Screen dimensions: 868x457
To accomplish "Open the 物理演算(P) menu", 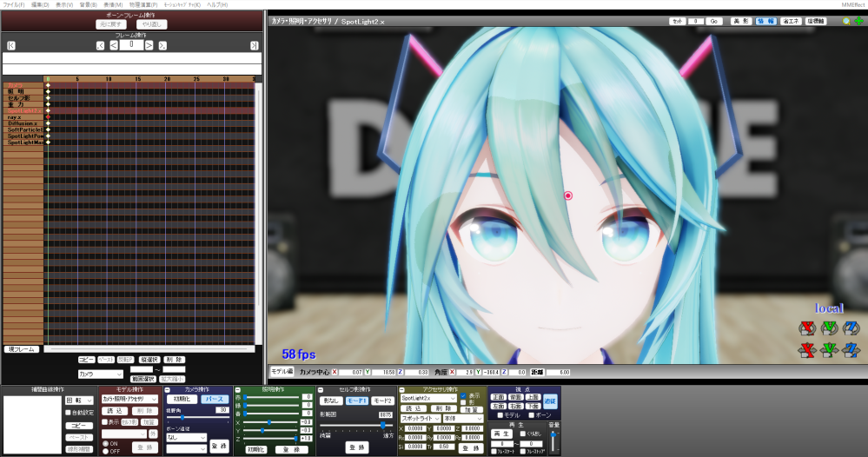I will click(143, 4).
